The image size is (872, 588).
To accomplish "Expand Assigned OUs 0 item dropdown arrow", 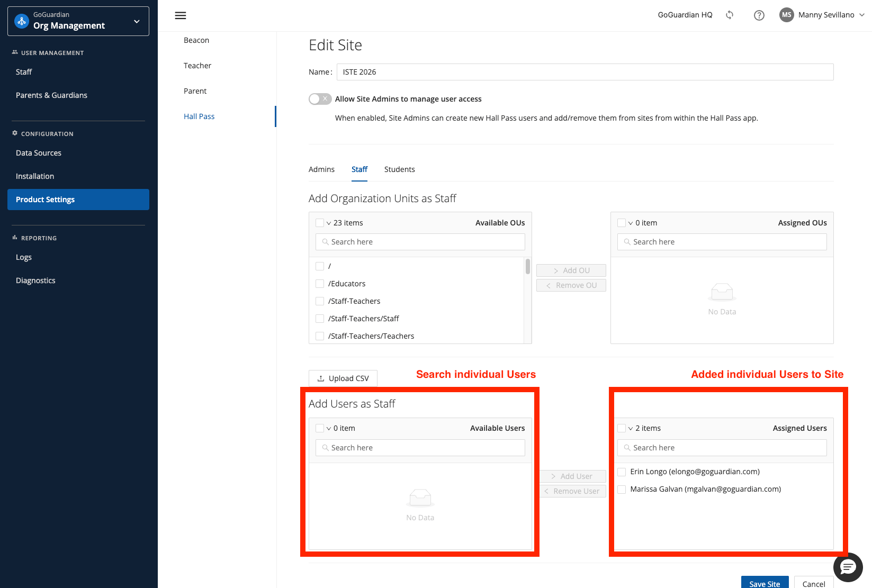I will [x=631, y=223].
